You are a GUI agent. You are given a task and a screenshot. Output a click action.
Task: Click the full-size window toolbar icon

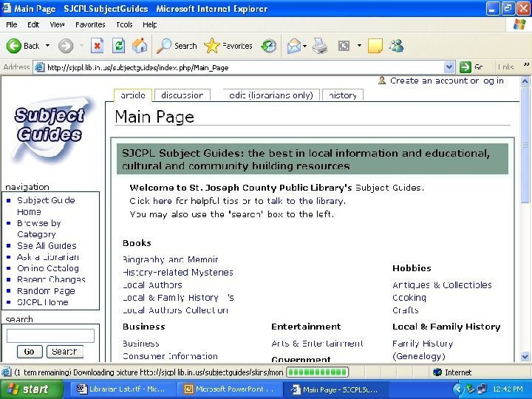pyautogui.click(x=344, y=46)
